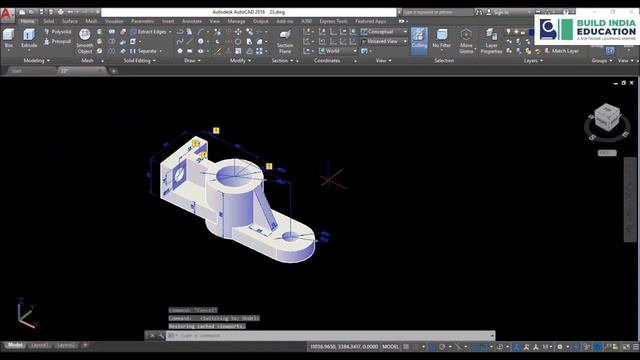
Task: Click the help search input box
Action: tap(438, 12)
